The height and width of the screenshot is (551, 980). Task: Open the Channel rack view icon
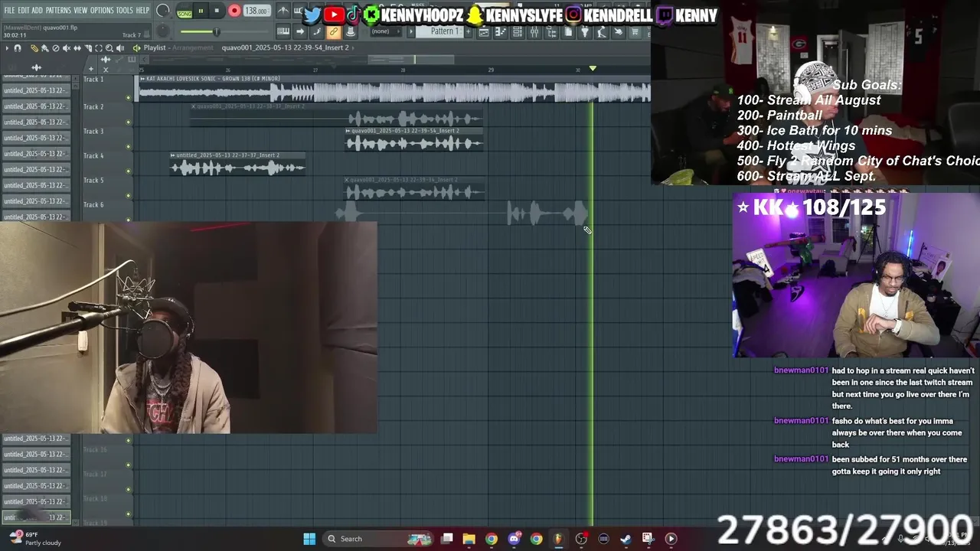coord(518,31)
